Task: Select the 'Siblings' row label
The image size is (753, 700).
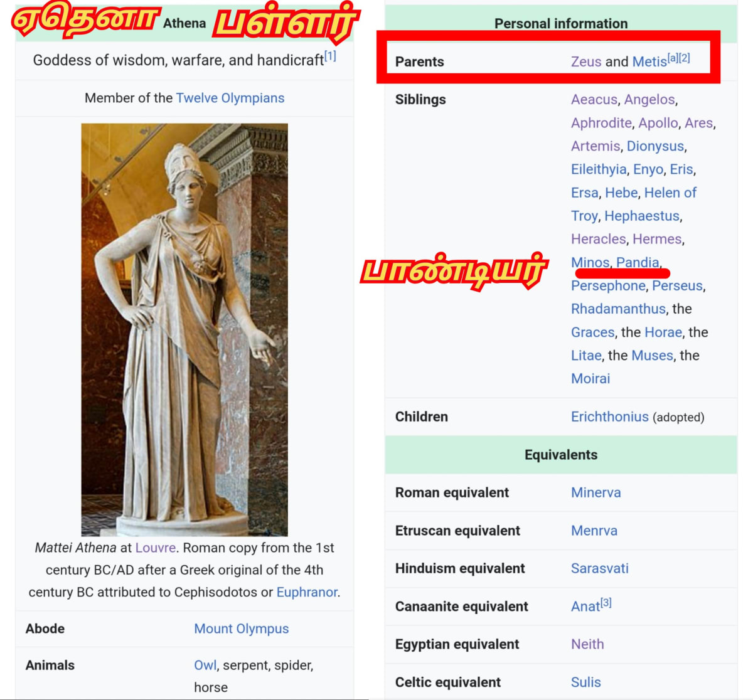Action: [420, 99]
